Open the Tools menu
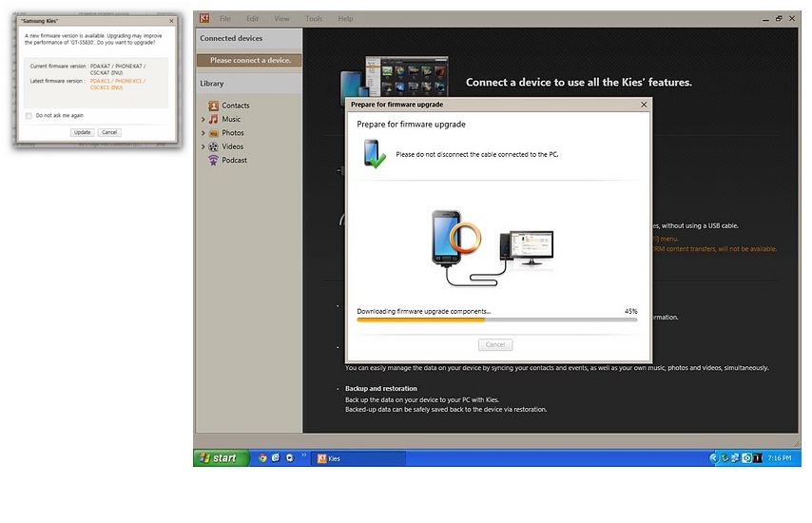Image resolution: width=812 pixels, height=523 pixels. tap(314, 19)
